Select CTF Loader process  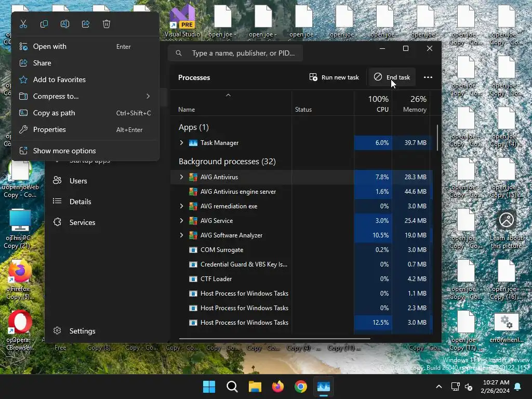coord(301,279)
